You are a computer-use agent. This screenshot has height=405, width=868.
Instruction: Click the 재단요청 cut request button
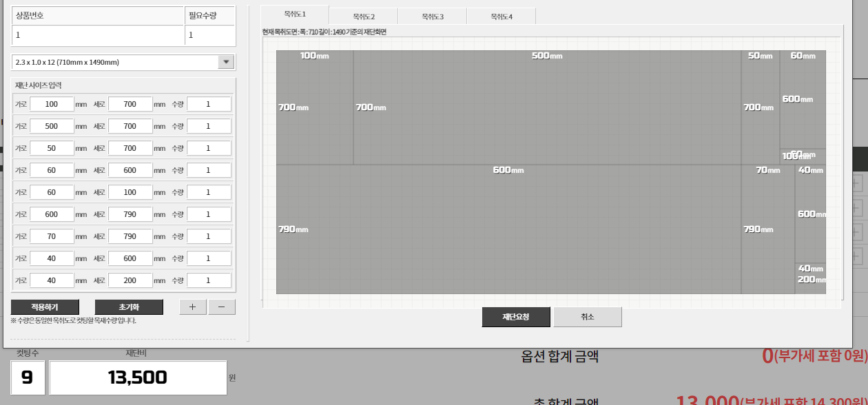[x=516, y=317]
